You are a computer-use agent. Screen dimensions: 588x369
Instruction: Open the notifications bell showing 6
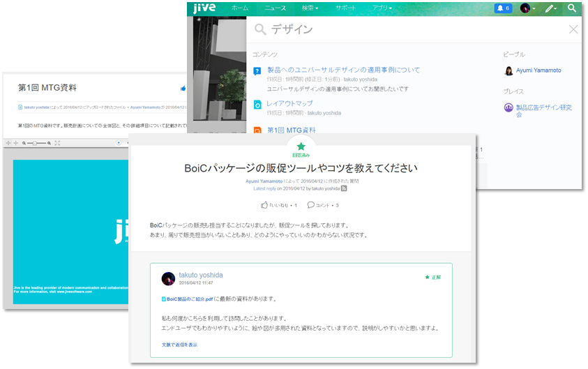coord(502,8)
